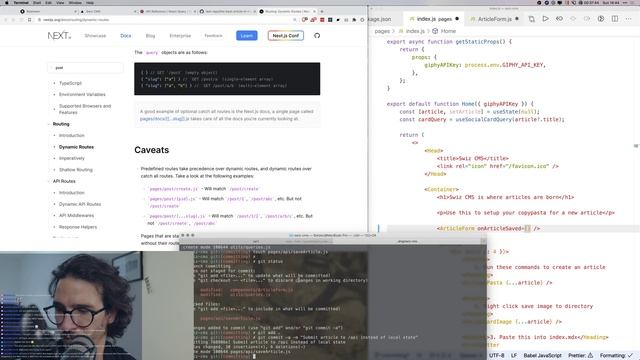Image resolution: width=640 pixels, height=360 pixels.
Task: Click the Prettier warning status icon
Action: [x=590, y=356]
